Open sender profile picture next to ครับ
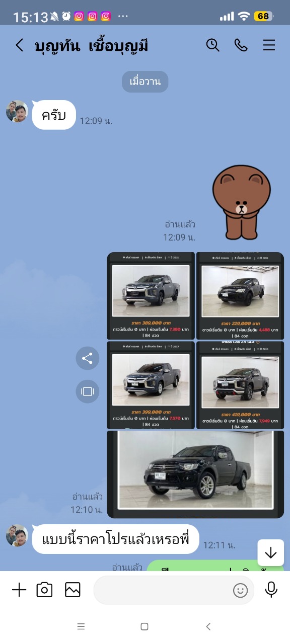Screen dimensions: 290x644 pos(17,111)
